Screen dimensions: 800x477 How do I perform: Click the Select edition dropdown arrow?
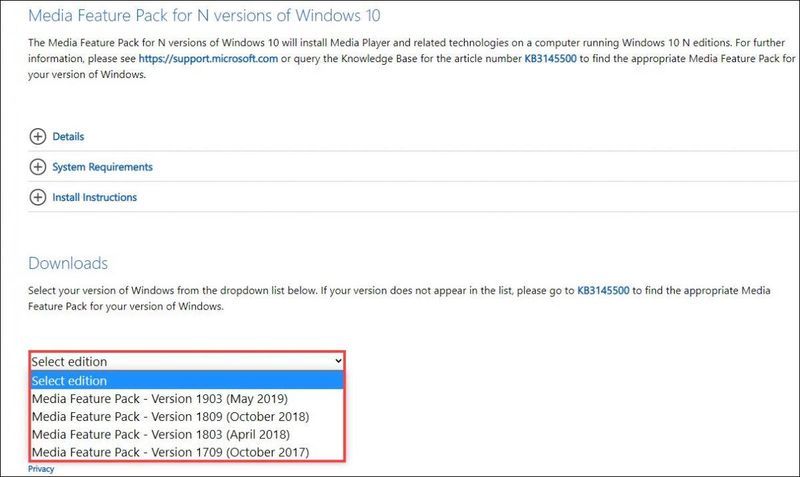click(x=338, y=361)
